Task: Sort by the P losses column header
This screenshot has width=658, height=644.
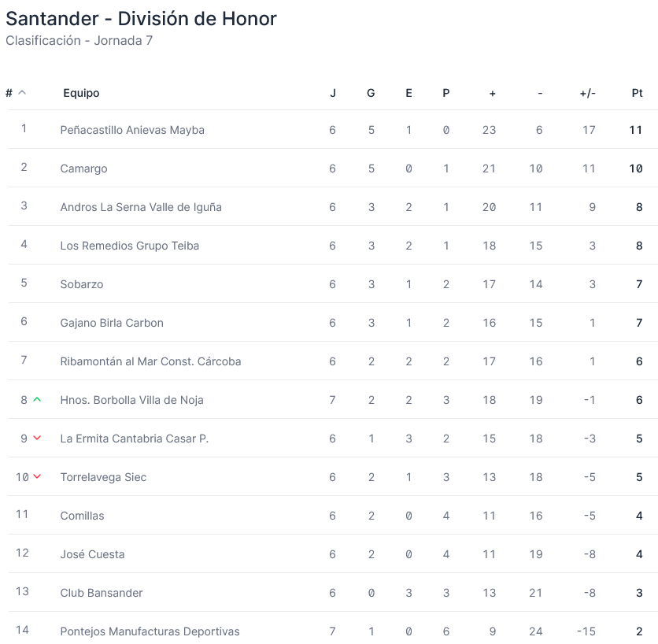Action: (x=446, y=93)
